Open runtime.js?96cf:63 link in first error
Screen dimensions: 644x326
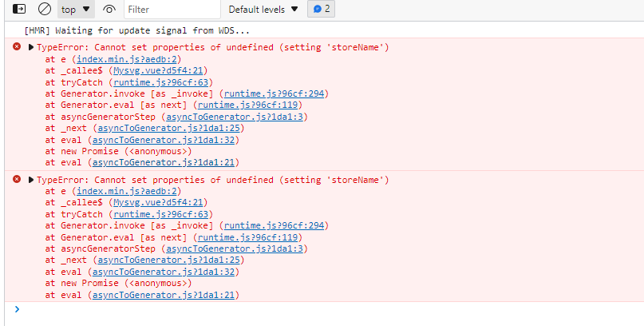[161, 82]
